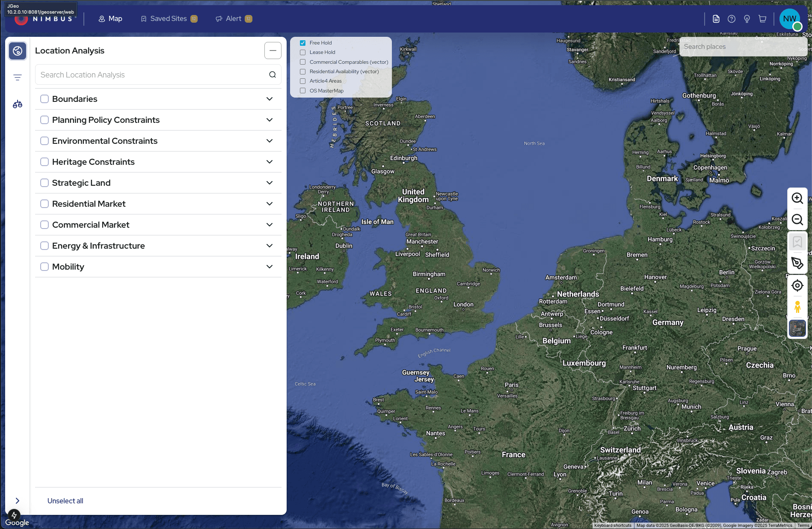Uncheck the Free Hold layer checkbox
Viewport: 812px width, 529px height.
(303, 43)
